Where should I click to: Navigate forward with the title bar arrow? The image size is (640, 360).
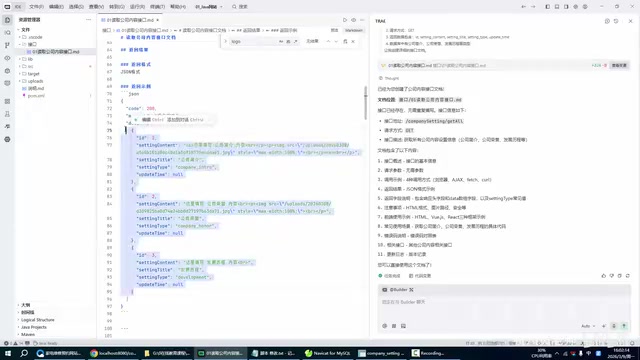(x=533, y=7)
